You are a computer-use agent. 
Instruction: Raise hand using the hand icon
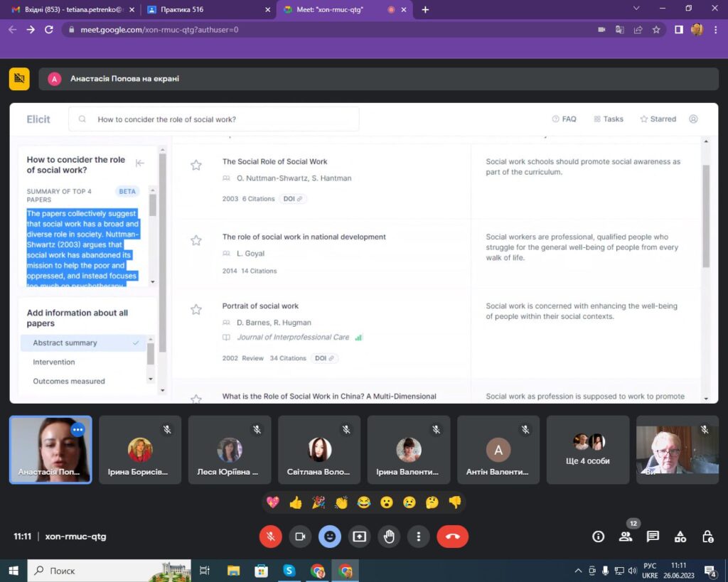click(389, 537)
